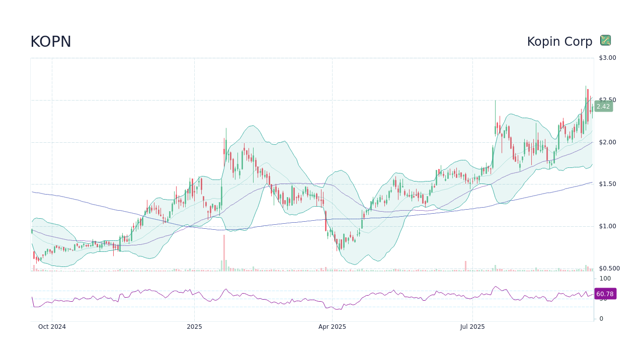The image size is (644, 362).
Task: Open the Kopin Corp company name dropdown
Action: (560, 41)
